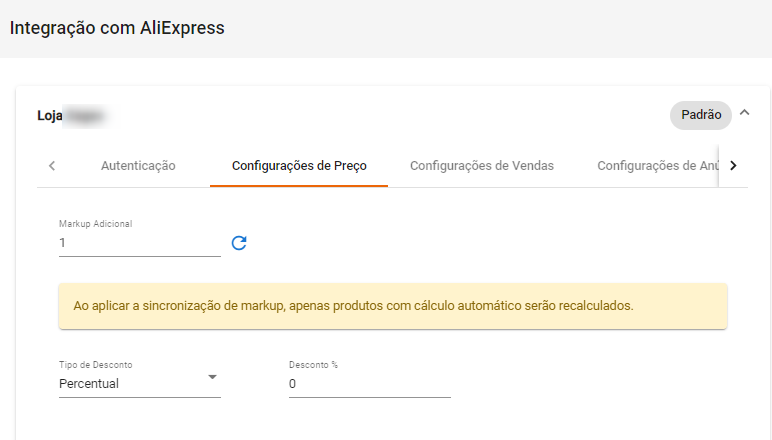Click the Percentual value in the discount type select
This screenshot has height=440, width=772.
coord(89,384)
